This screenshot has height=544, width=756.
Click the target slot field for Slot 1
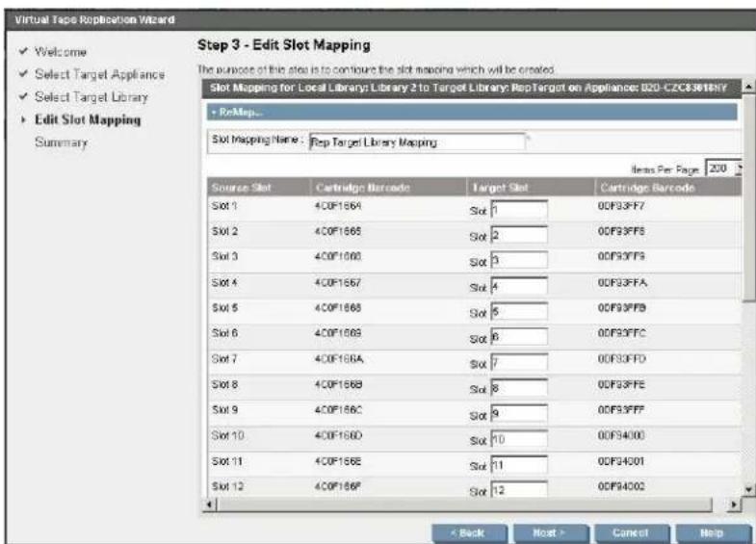(519, 209)
